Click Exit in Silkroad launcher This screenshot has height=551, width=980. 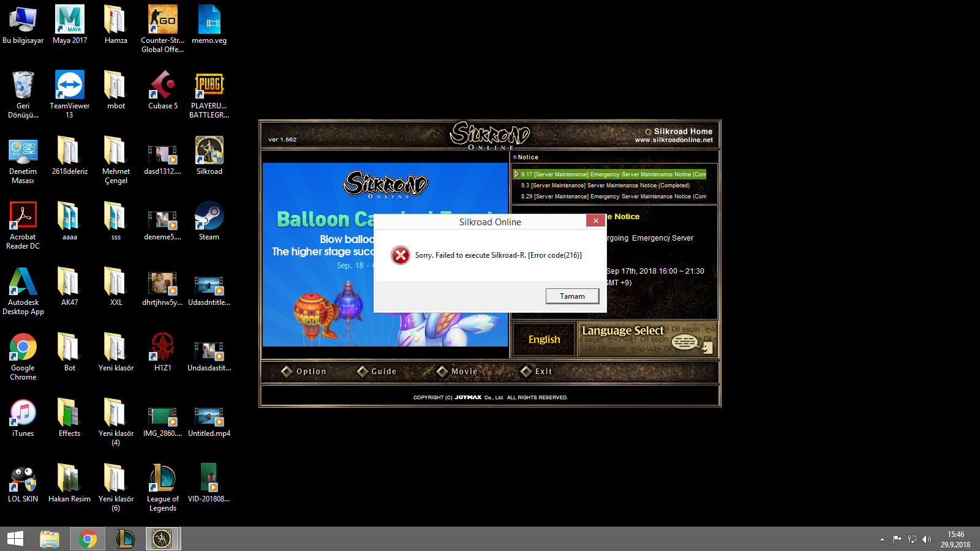click(536, 371)
